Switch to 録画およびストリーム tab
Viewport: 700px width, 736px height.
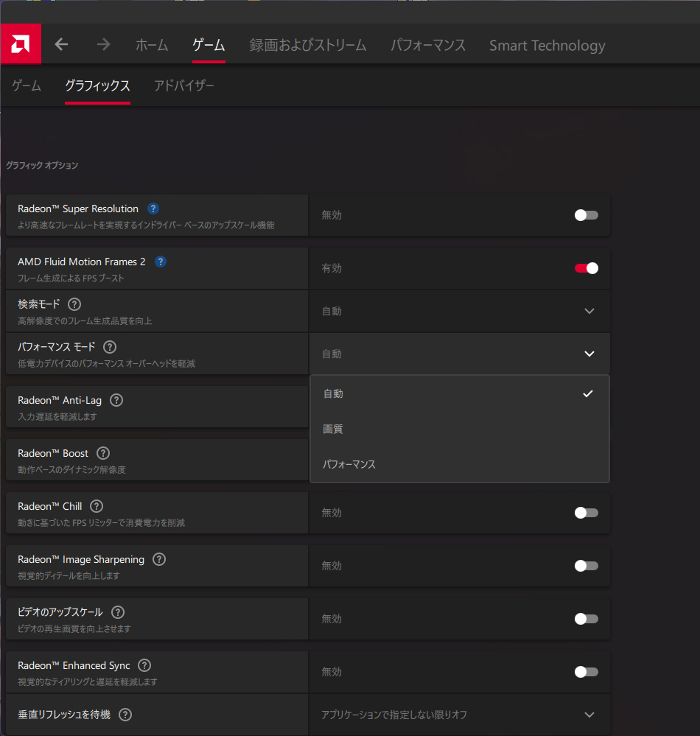coord(308,45)
